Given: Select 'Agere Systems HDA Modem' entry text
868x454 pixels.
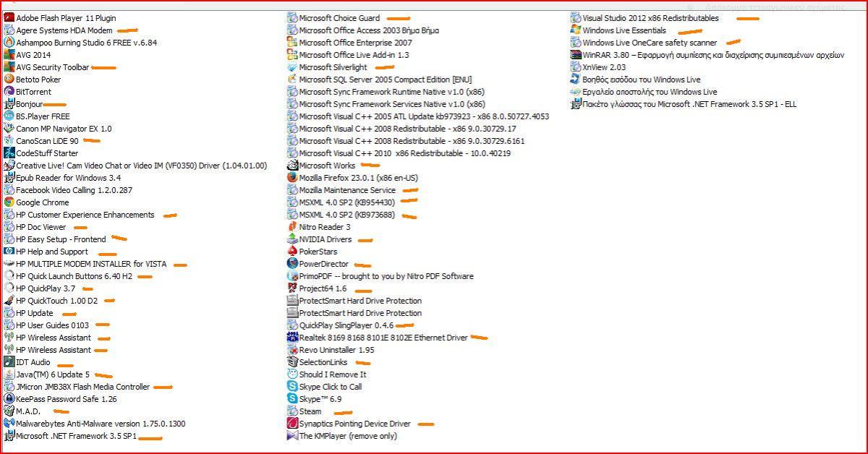Looking at the screenshot, I should pyautogui.click(x=64, y=30).
